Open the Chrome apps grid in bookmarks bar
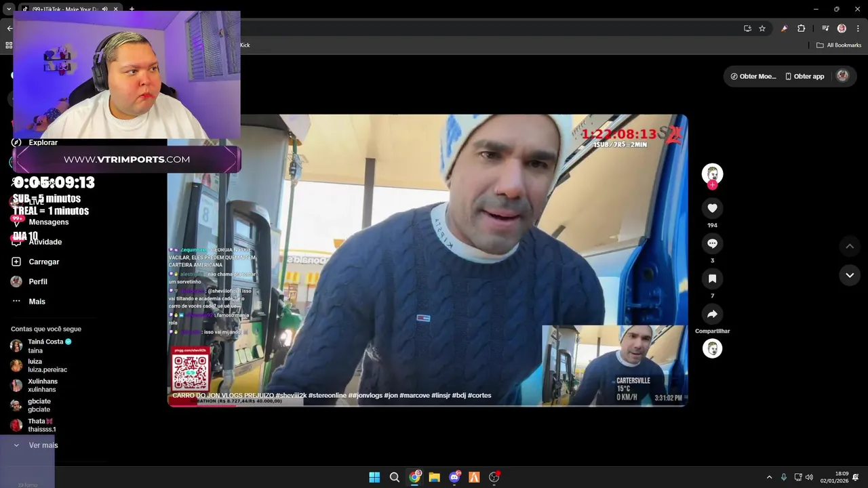This screenshot has height=488, width=868. [x=9, y=45]
